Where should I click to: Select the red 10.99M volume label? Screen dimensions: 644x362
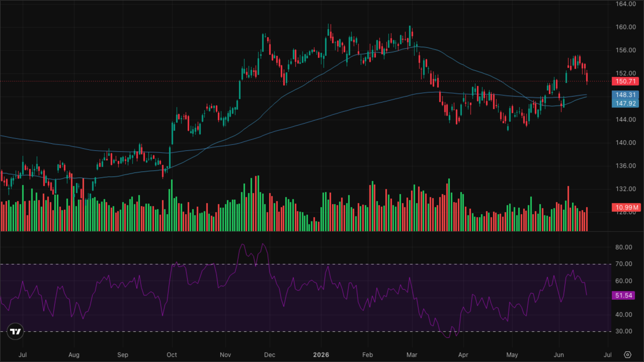[626, 207]
